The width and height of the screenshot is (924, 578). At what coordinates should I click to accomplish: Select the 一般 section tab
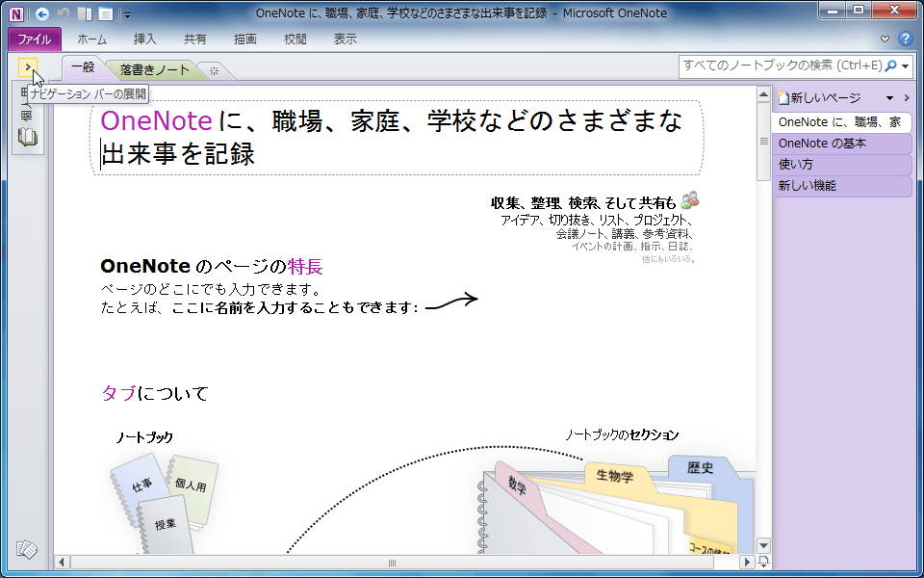pos(83,67)
